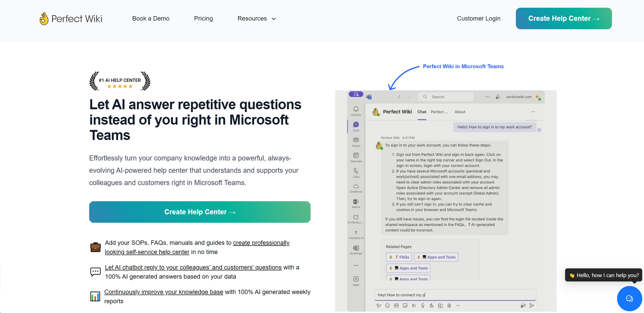Screen dimensions: 644x313
Task: Go to Book a Demo
Action: 151,18
